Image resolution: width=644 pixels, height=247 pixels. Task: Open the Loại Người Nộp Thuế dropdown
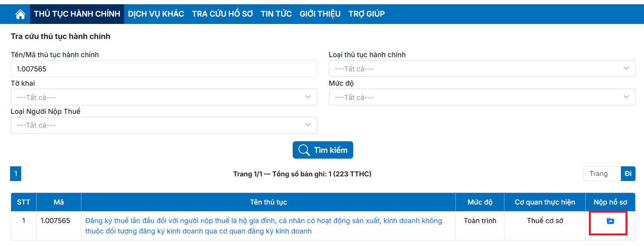(164, 125)
